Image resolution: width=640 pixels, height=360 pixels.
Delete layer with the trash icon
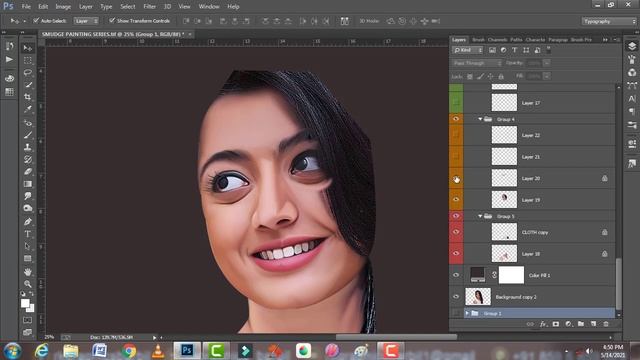[x=606, y=324]
